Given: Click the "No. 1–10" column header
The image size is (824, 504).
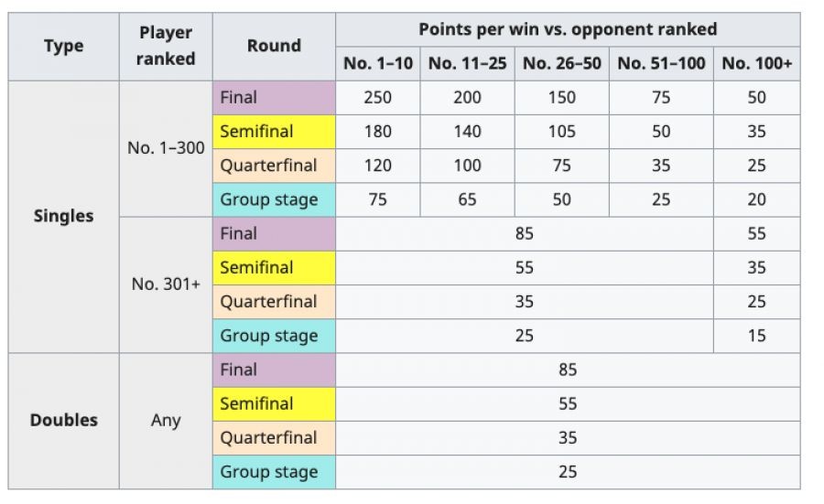Looking at the screenshot, I should pyautogui.click(x=378, y=63).
